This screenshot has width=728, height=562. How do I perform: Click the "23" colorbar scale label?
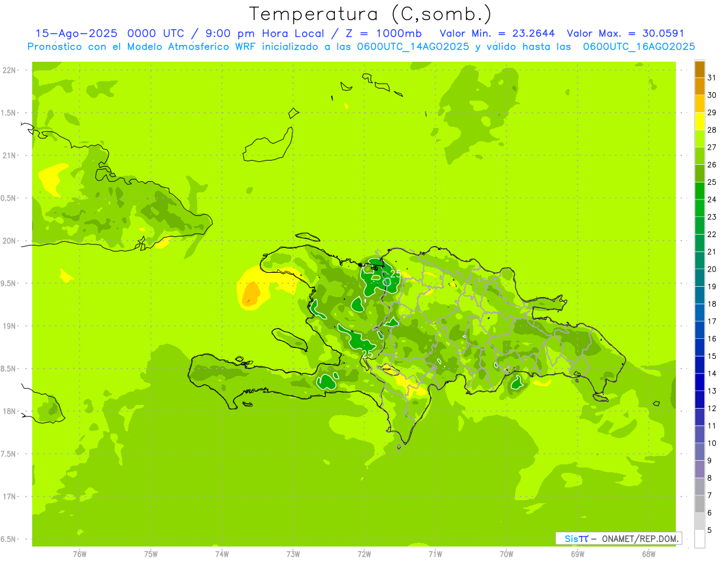coord(712,217)
